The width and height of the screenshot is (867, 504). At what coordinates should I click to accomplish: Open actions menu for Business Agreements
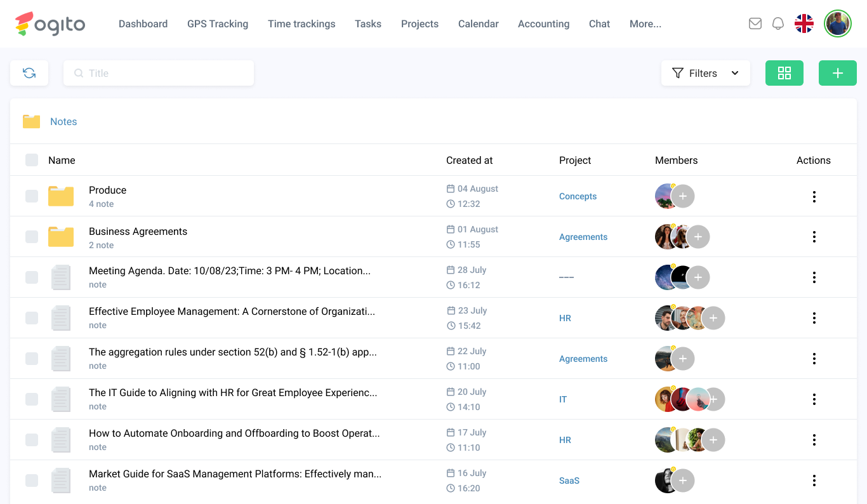[814, 237]
